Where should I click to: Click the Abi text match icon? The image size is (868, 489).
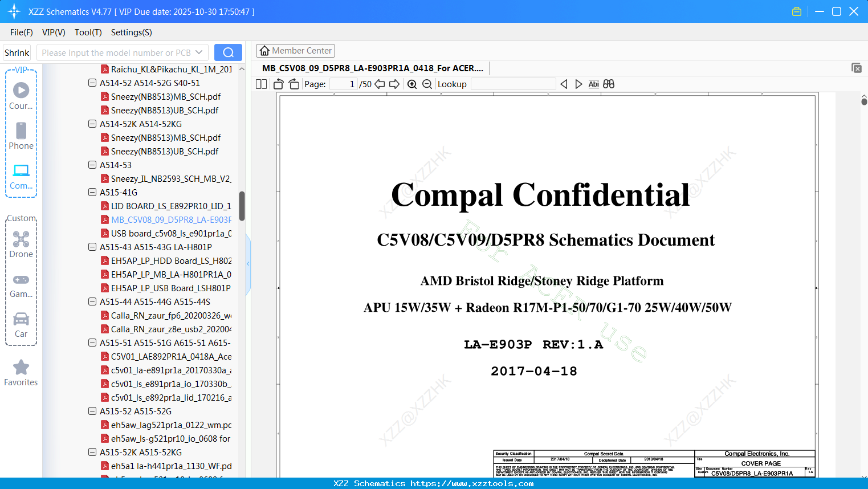click(594, 84)
